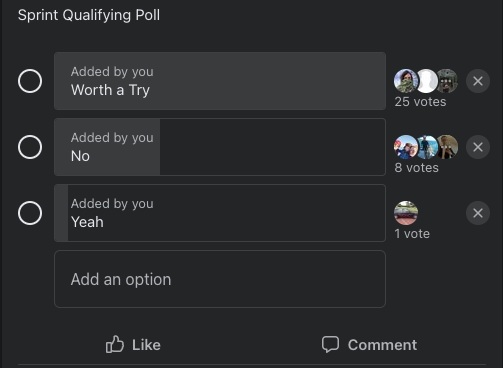Click the No option bar
Viewport: 503px width, 368px height.
[220, 147]
